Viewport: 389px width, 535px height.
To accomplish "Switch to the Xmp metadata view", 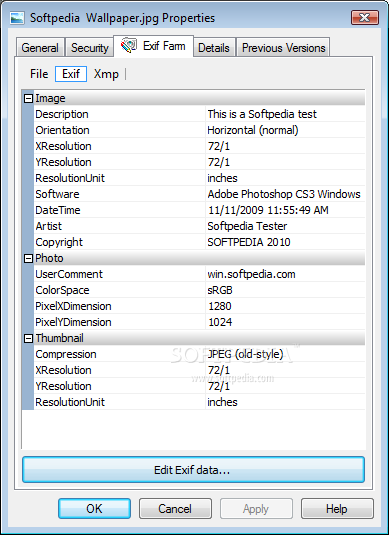I will pos(106,74).
